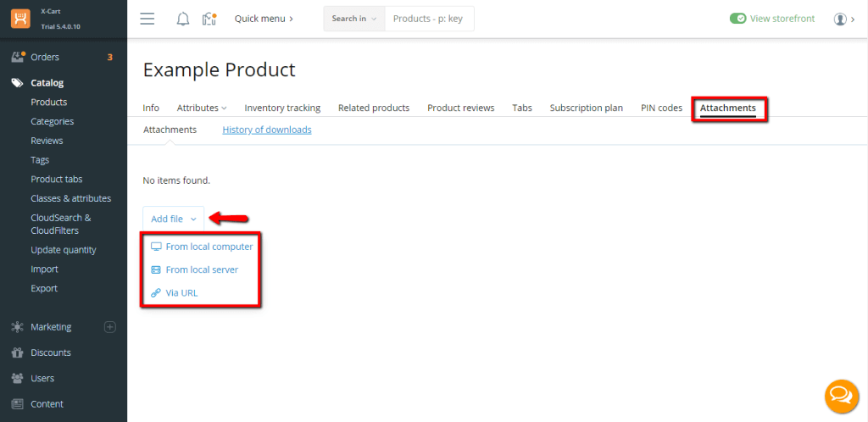
Task: Open the Product reviews tab
Action: [x=460, y=108]
